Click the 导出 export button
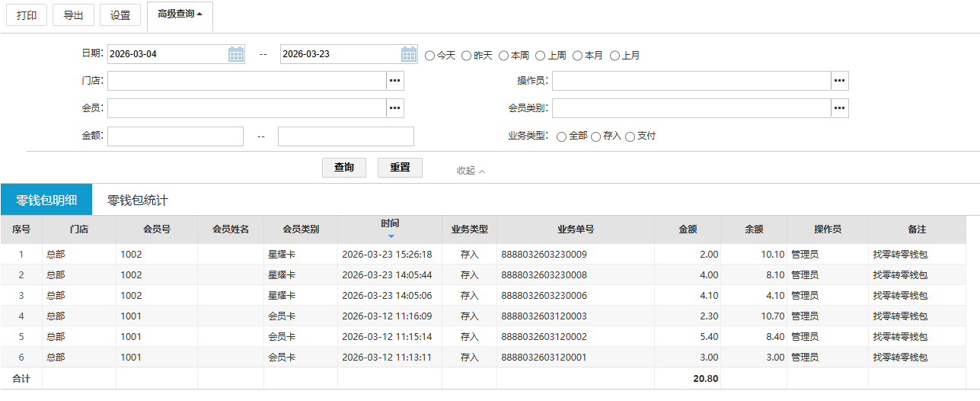 click(x=74, y=15)
